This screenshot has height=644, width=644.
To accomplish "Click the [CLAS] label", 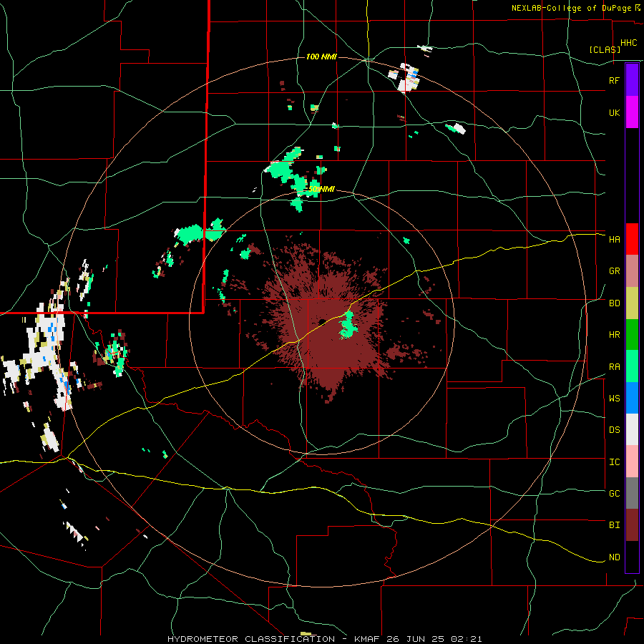I will click(x=605, y=49).
